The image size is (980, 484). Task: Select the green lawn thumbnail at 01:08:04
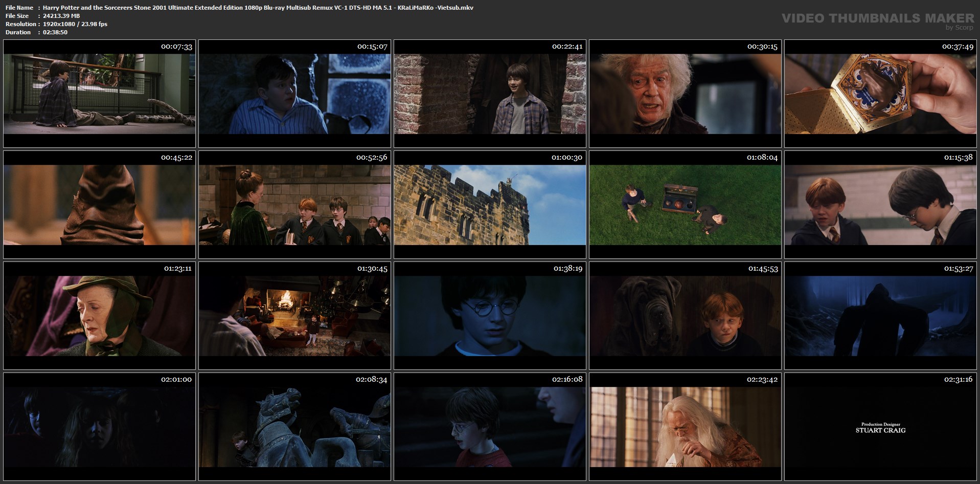685,205
